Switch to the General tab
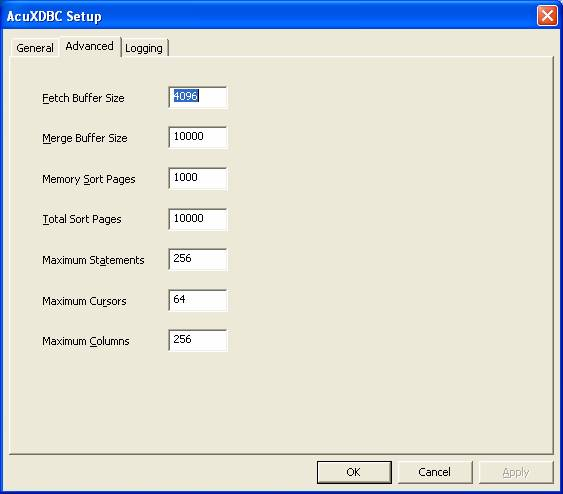This screenshot has height=494, width=563. coord(34,48)
